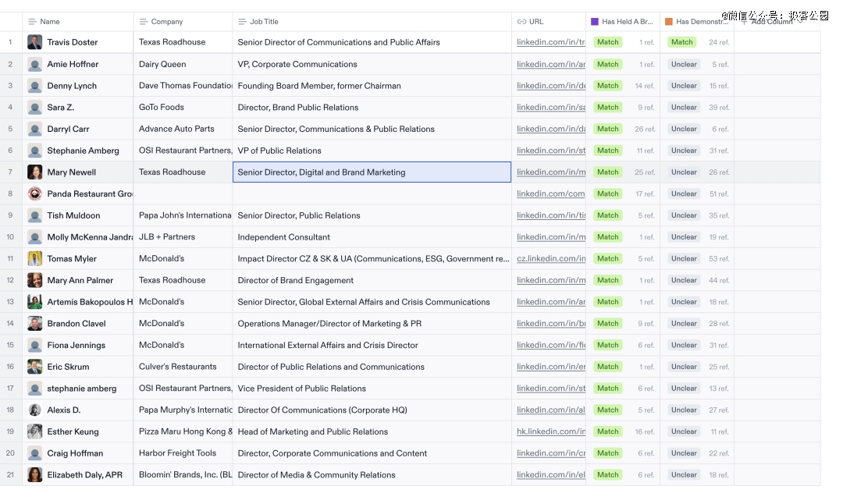Screen dimensions: 843x504
Task: Select the Name column header
Action: [50, 22]
